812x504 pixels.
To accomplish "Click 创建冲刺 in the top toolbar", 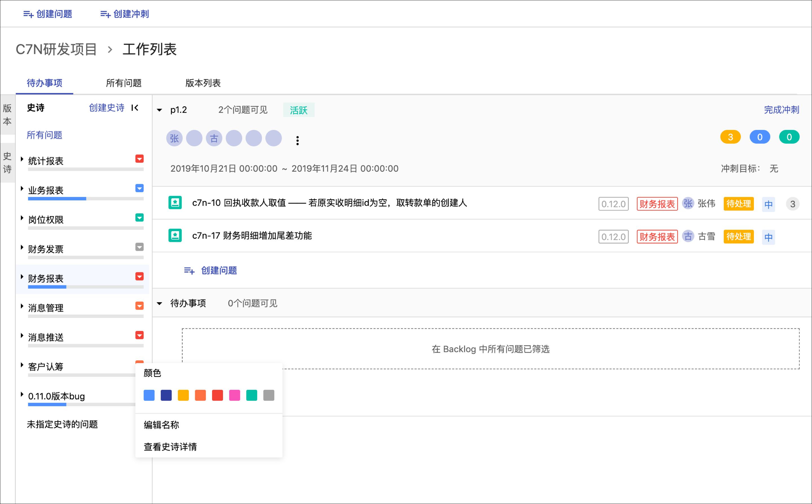I will click(x=124, y=14).
